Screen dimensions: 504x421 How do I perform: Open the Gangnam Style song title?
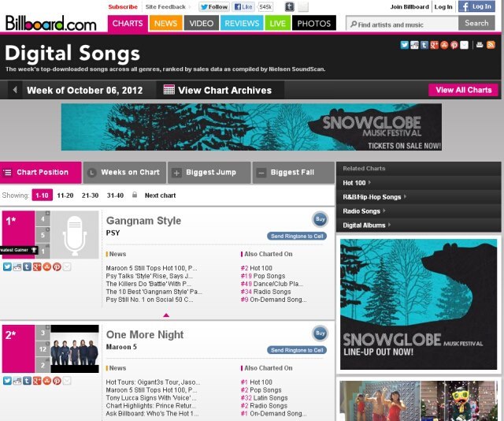pyautogui.click(x=143, y=221)
